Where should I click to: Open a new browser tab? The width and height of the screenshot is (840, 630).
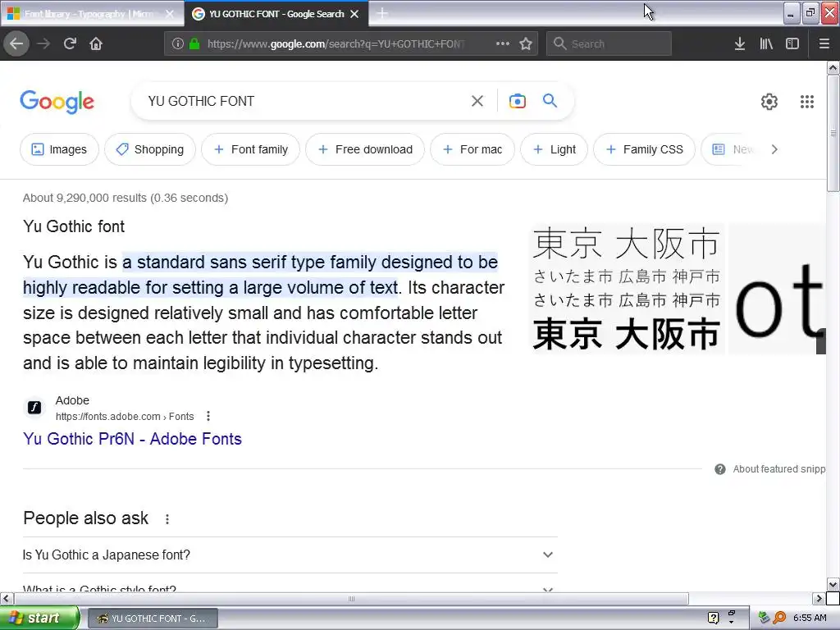pos(382,13)
